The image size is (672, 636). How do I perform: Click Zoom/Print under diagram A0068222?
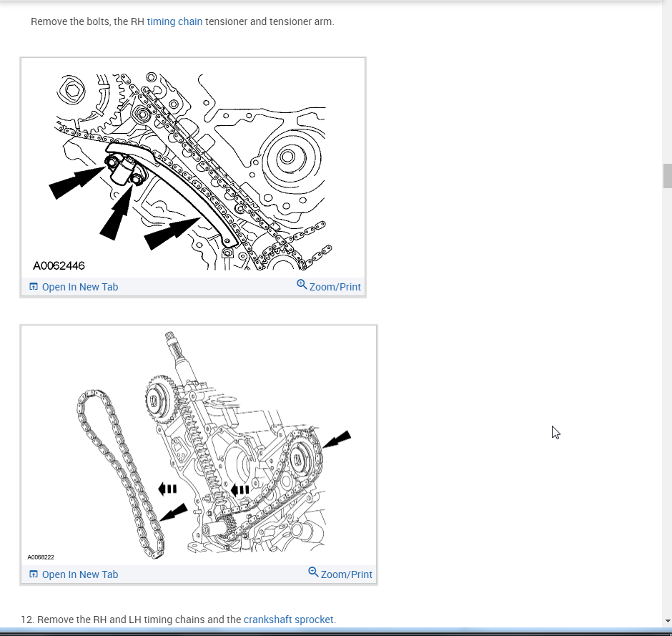point(346,574)
